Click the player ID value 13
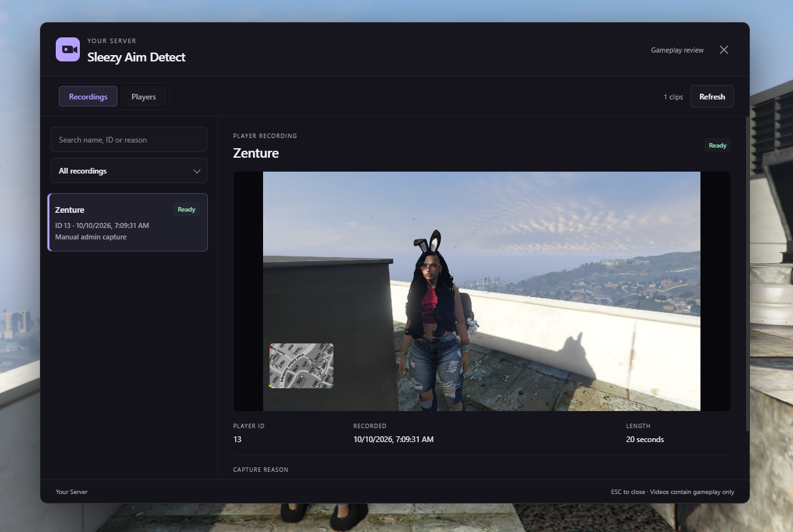The height and width of the screenshot is (532, 793). 237,440
